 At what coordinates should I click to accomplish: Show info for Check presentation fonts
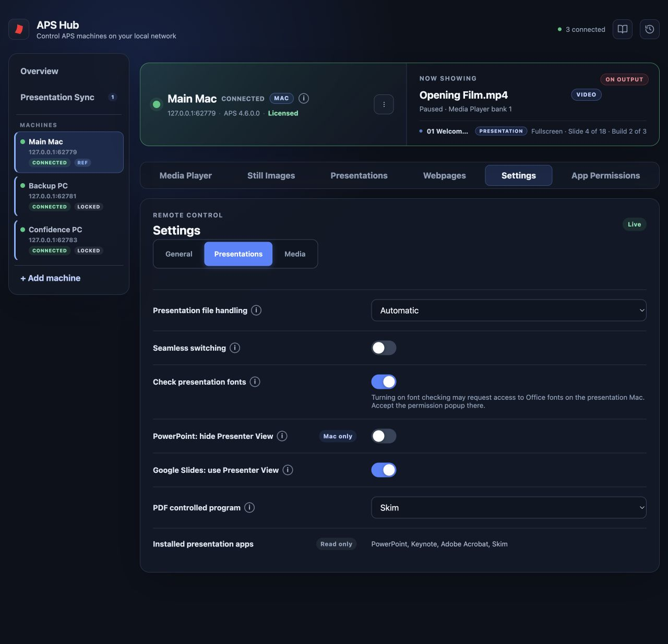255,381
